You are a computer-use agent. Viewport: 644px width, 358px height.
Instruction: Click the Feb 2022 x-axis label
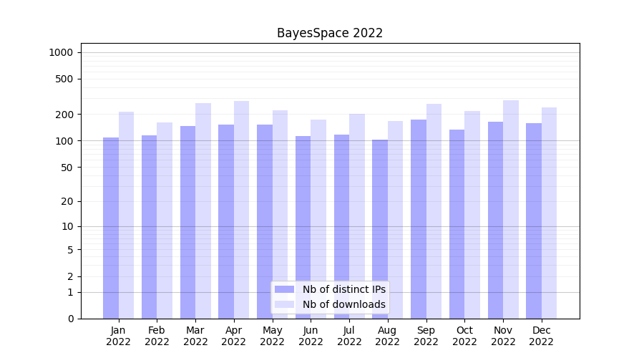[157, 336]
